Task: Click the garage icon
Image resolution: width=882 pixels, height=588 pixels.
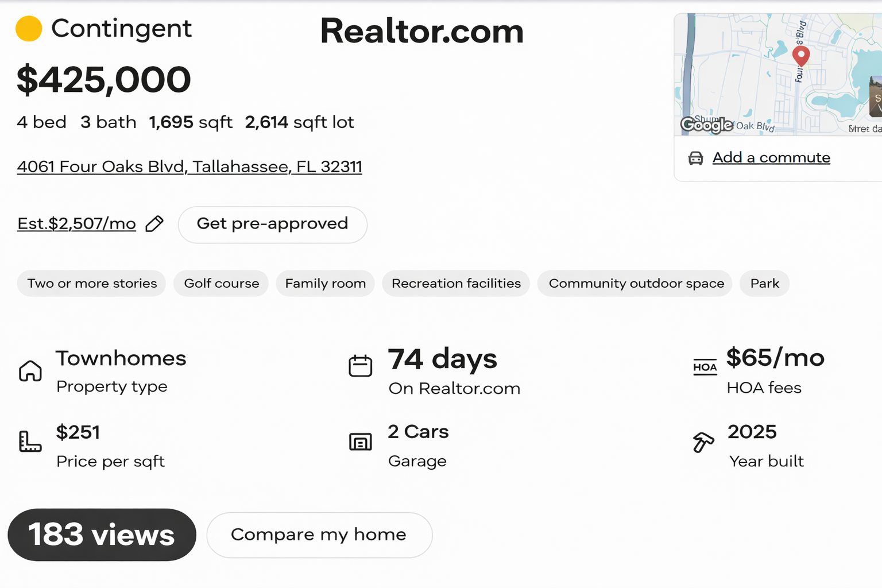Action: pyautogui.click(x=361, y=442)
